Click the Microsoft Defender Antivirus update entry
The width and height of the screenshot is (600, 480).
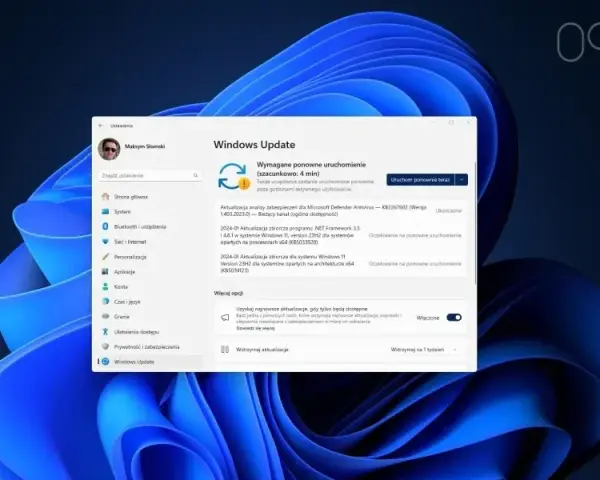click(x=341, y=211)
